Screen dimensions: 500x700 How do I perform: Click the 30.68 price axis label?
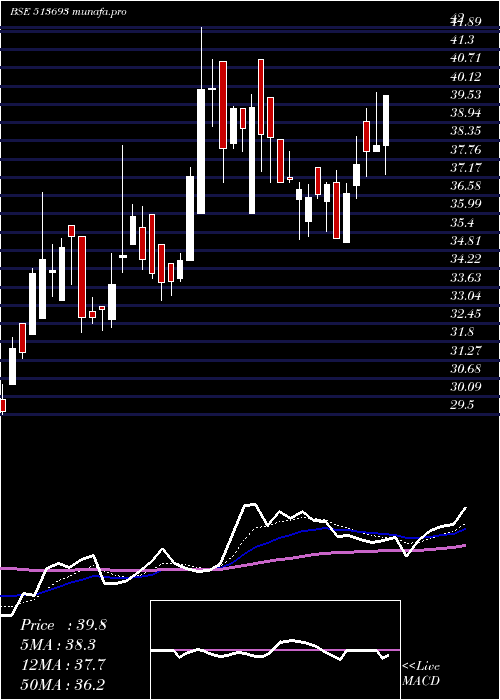pos(466,369)
